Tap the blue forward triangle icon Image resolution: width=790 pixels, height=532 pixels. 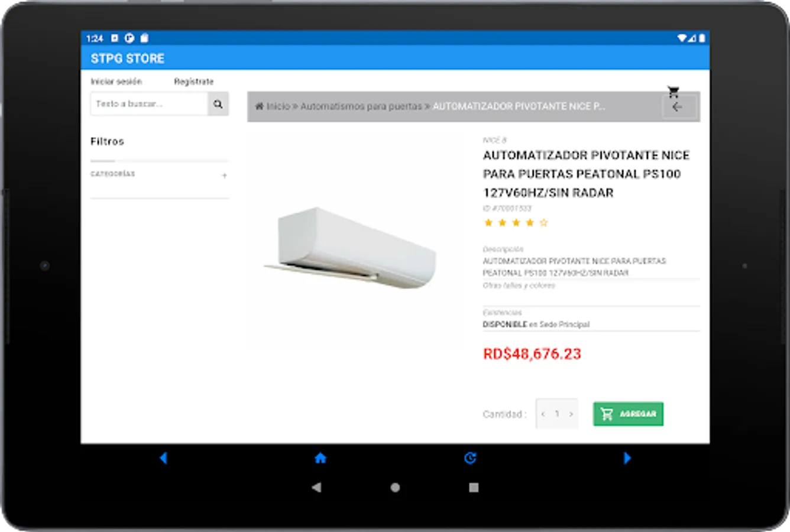627,458
